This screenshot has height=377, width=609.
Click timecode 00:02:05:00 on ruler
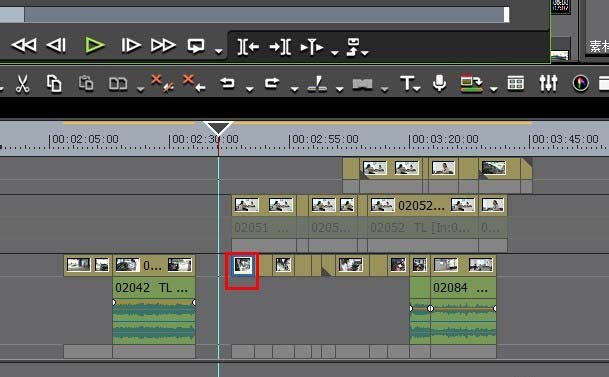tap(85, 139)
